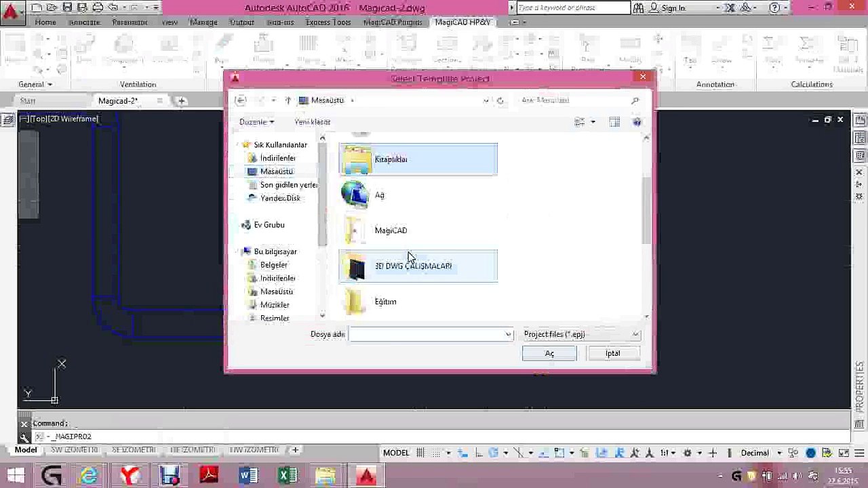Open the dialog help icon
Viewport: 868px width, 488px height.
[x=637, y=122]
